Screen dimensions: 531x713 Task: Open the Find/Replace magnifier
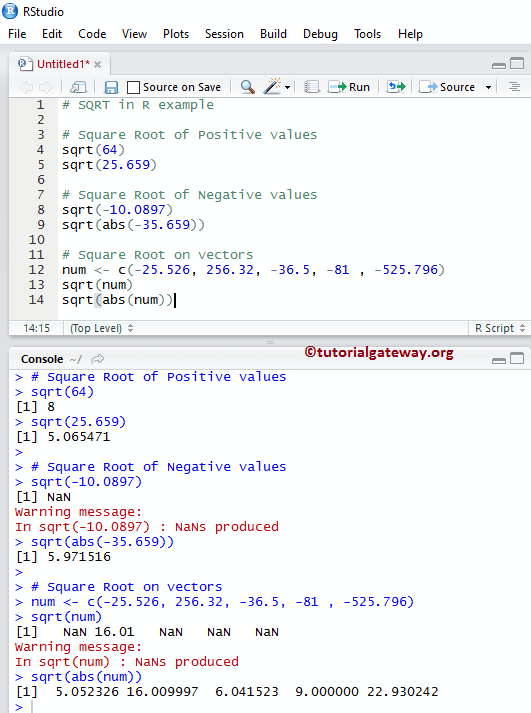(x=247, y=86)
